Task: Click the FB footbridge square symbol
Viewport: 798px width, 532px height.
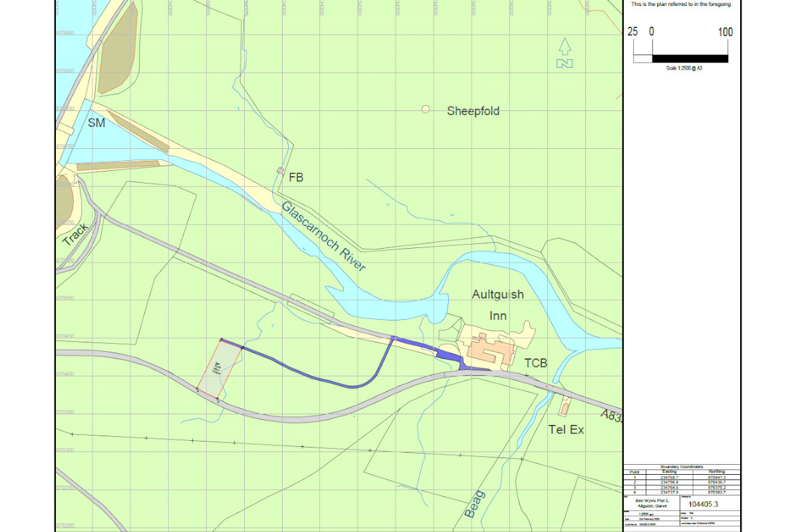Action: [280, 172]
